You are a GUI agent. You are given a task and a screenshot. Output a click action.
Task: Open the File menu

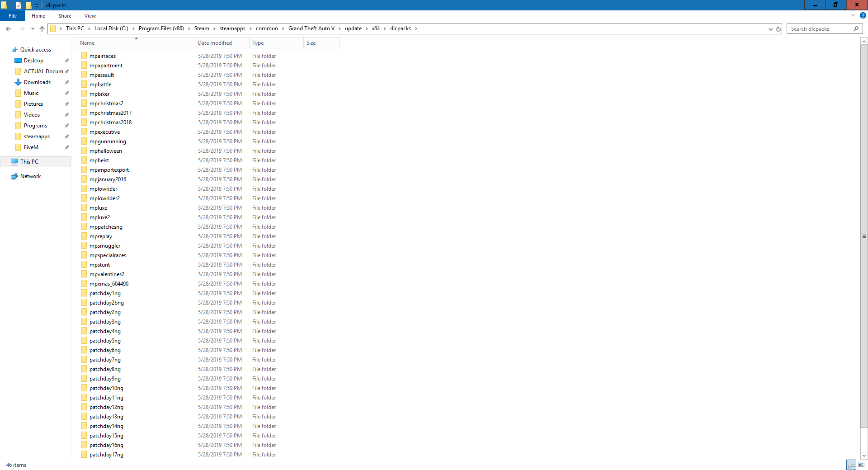click(13, 16)
